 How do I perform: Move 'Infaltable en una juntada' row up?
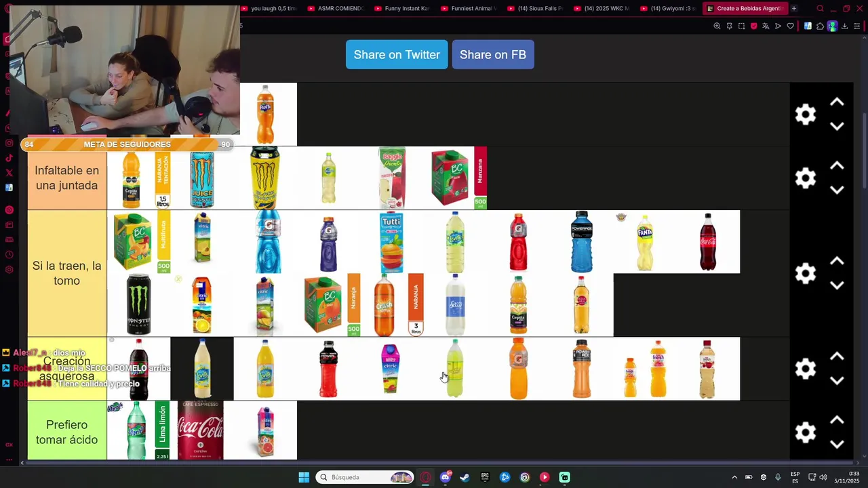[837, 166]
